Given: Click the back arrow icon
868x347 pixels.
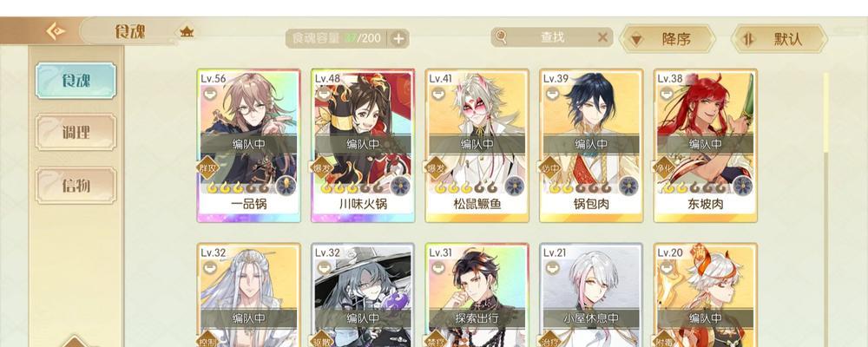Looking at the screenshot, I should click(56, 31).
